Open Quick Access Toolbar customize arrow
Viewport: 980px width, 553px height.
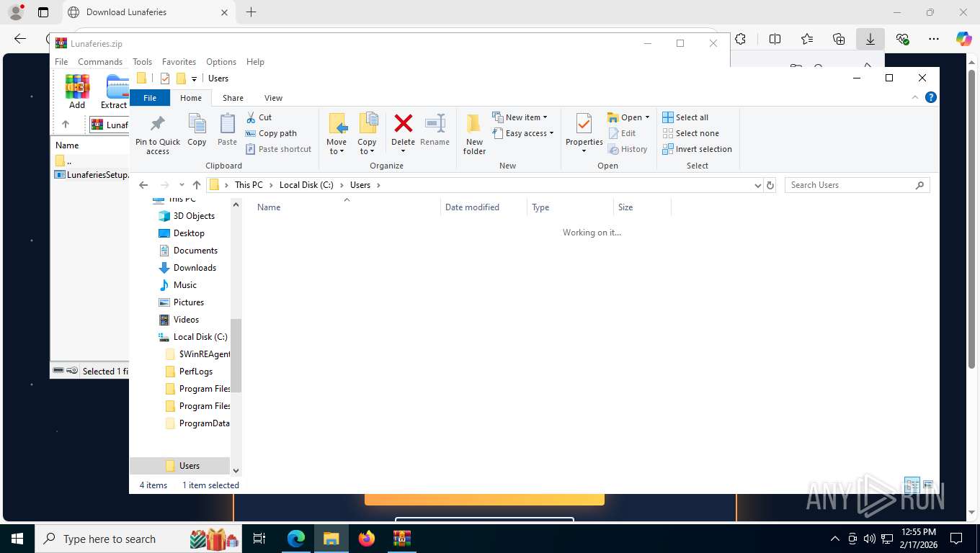click(x=194, y=79)
